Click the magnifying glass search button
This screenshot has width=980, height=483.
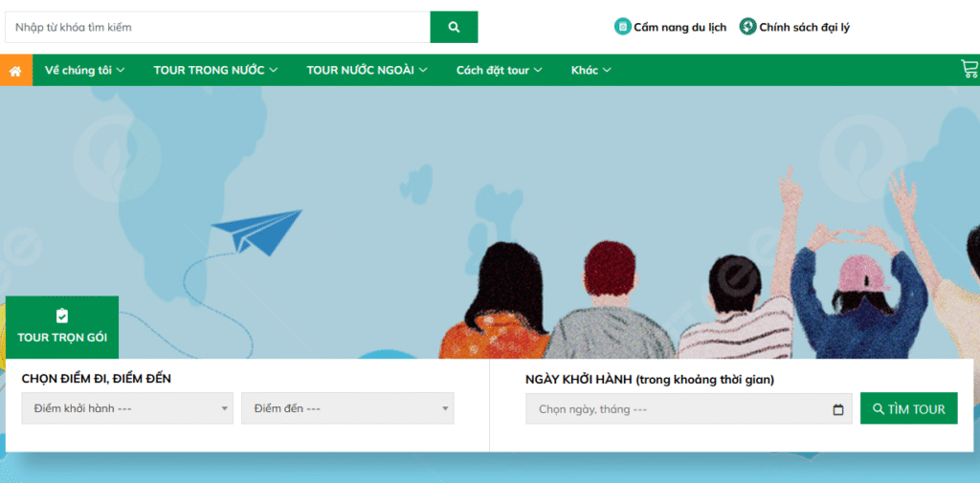pos(454,28)
